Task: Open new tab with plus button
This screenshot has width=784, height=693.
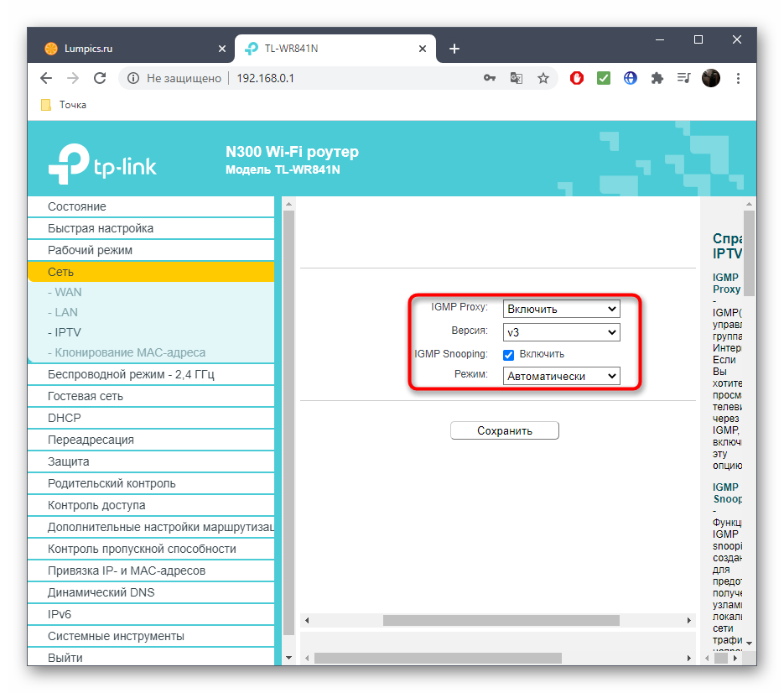Action: tap(454, 49)
